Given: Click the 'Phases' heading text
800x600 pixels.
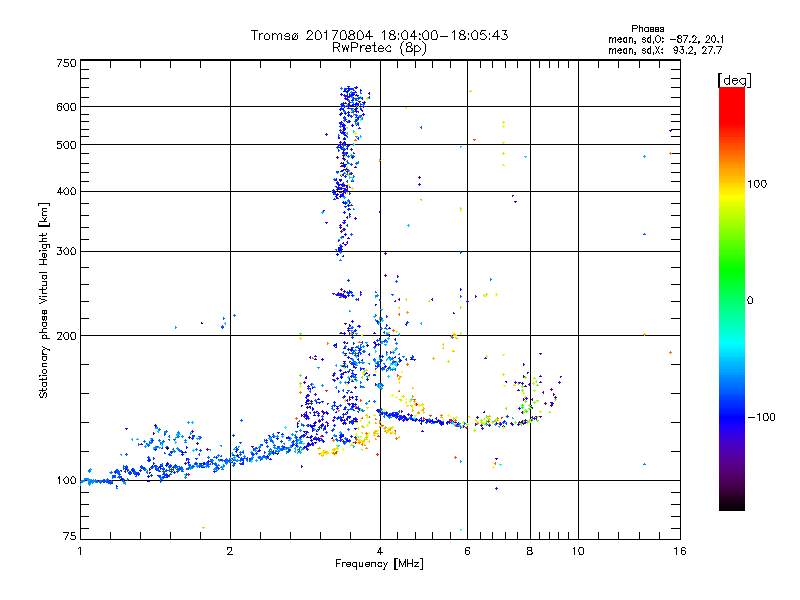Looking at the screenshot, I should (647, 29).
